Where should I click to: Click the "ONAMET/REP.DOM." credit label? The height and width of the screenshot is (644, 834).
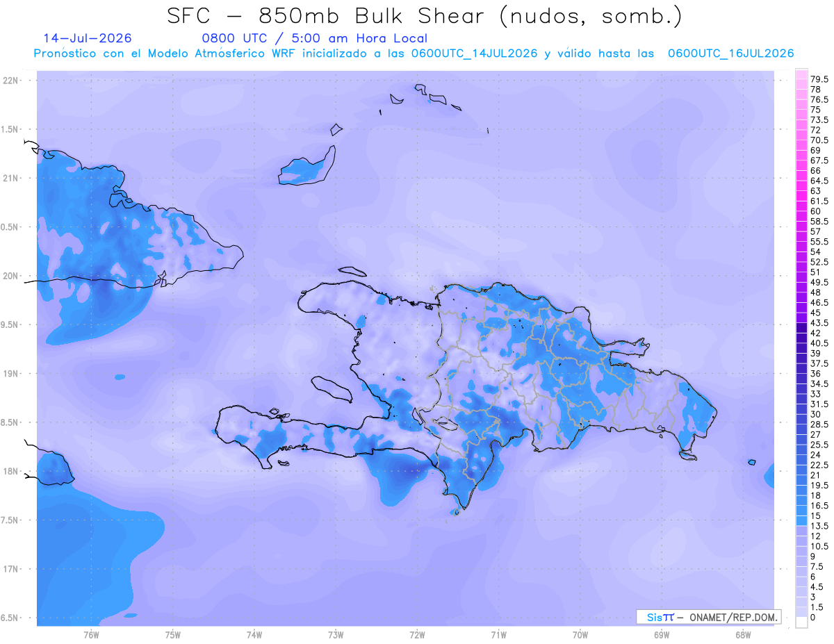coord(734,617)
